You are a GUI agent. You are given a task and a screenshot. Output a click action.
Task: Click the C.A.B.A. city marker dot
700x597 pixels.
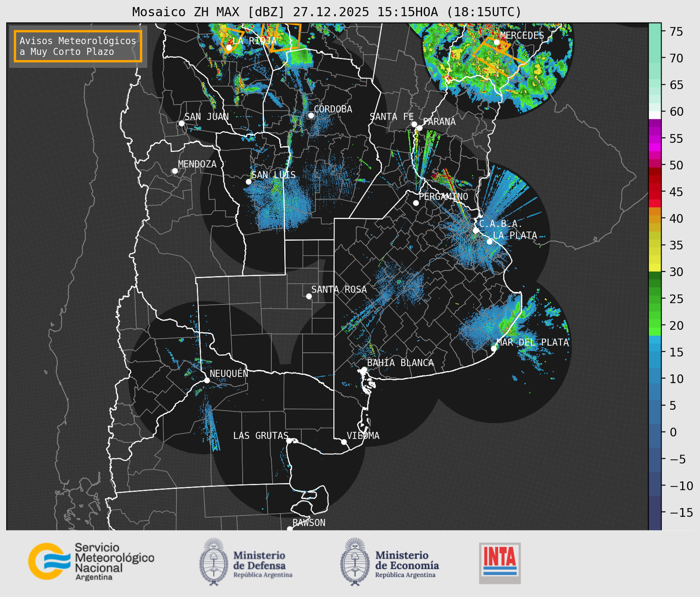tap(476, 230)
